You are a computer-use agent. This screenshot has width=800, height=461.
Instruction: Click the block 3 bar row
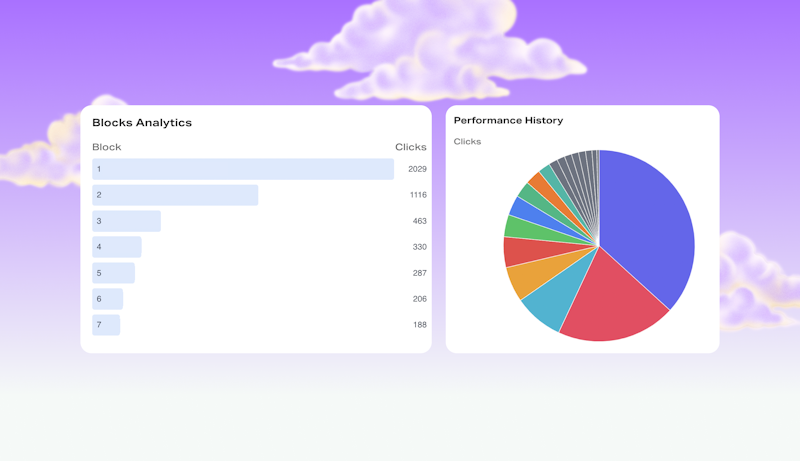127,221
